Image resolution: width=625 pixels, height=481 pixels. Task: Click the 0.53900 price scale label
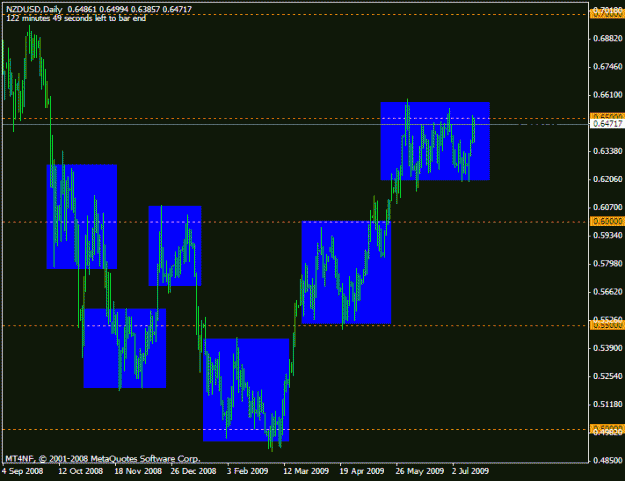tap(607, 348)
